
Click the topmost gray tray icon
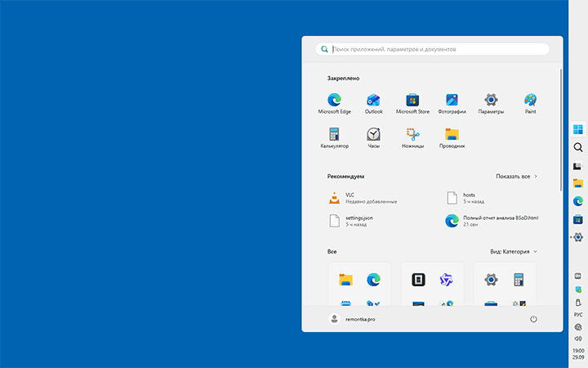click(x=578, y=276)
